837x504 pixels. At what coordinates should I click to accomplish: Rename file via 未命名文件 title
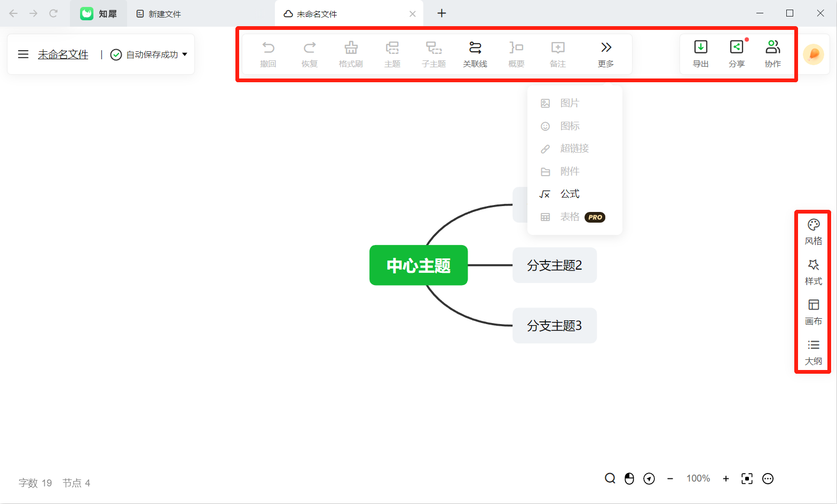pyautogui.click(x=63, y=54)
